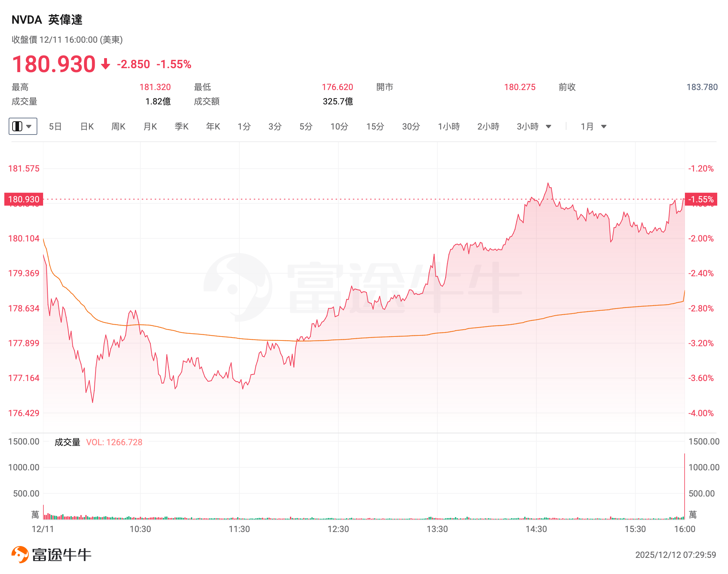
Task: Click the 富途牛牛 logo icon
Action: (20, 555)
